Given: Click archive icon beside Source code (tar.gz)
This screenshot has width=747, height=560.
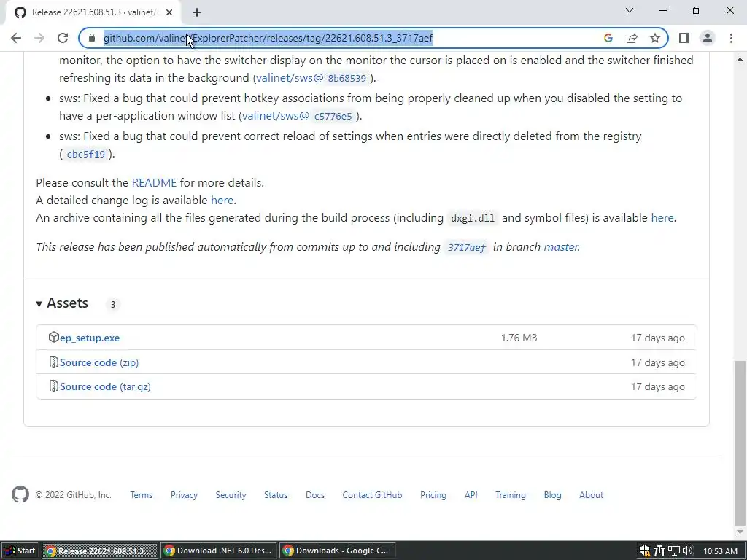Looking at the screenshot, I should 53,386.
